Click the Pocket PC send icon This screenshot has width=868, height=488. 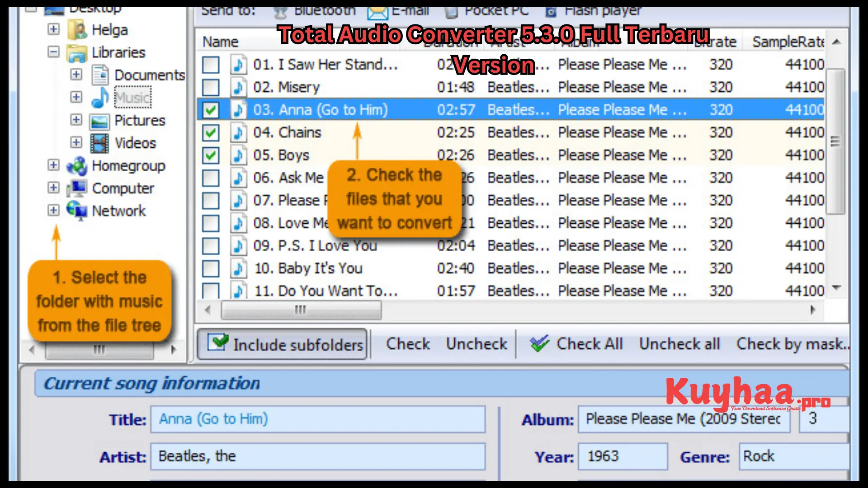[451, 11]
